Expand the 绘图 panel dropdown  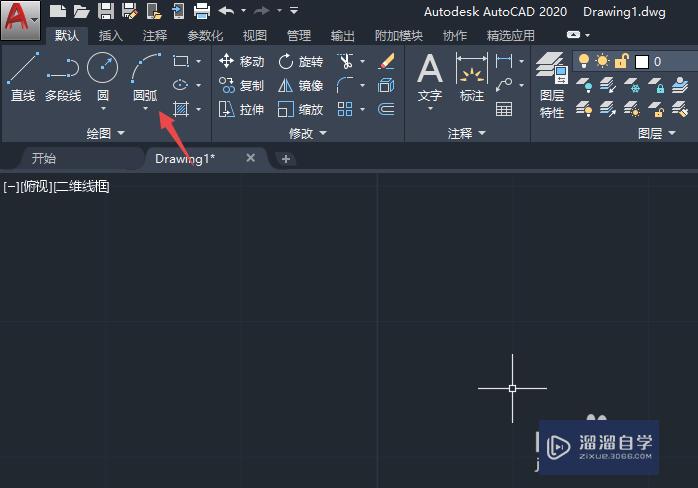(x=106, y=133)
